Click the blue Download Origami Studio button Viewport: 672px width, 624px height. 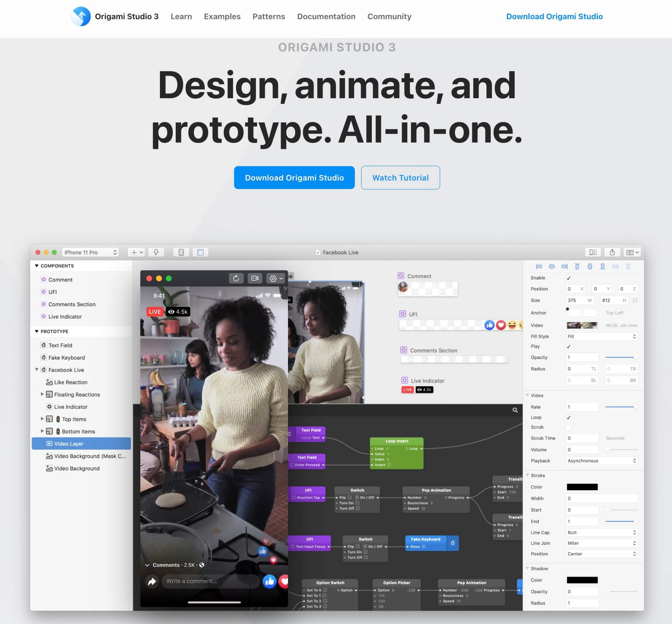tap(294, 178)
